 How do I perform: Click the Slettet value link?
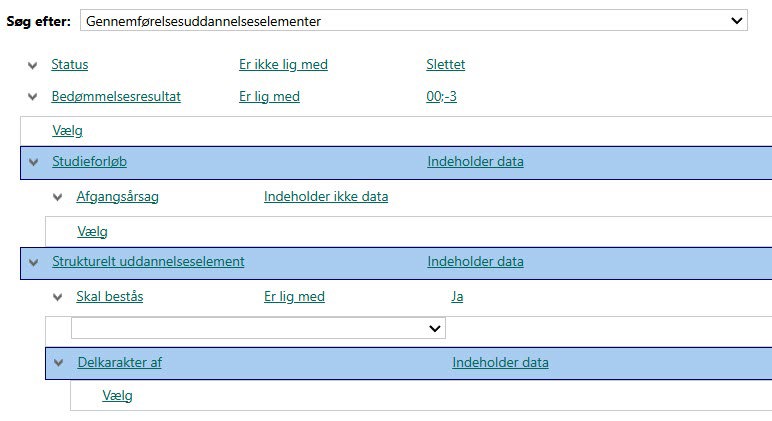pyautogui.click(x=445, y=65)
